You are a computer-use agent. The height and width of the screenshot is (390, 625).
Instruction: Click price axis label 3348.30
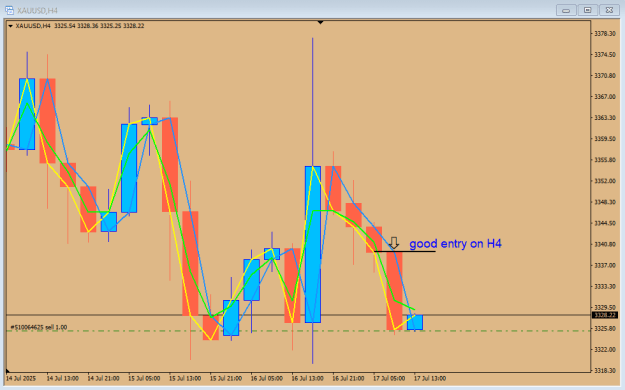[605, 202]
